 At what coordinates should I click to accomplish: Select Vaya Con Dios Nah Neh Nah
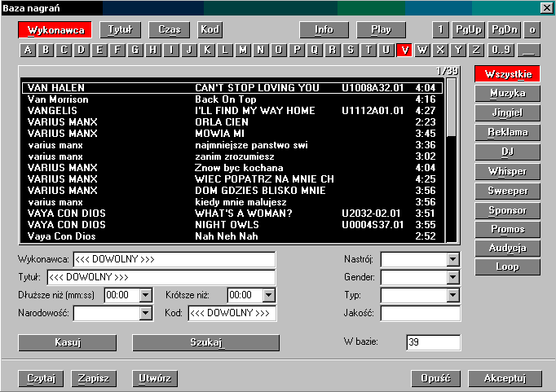232,236
